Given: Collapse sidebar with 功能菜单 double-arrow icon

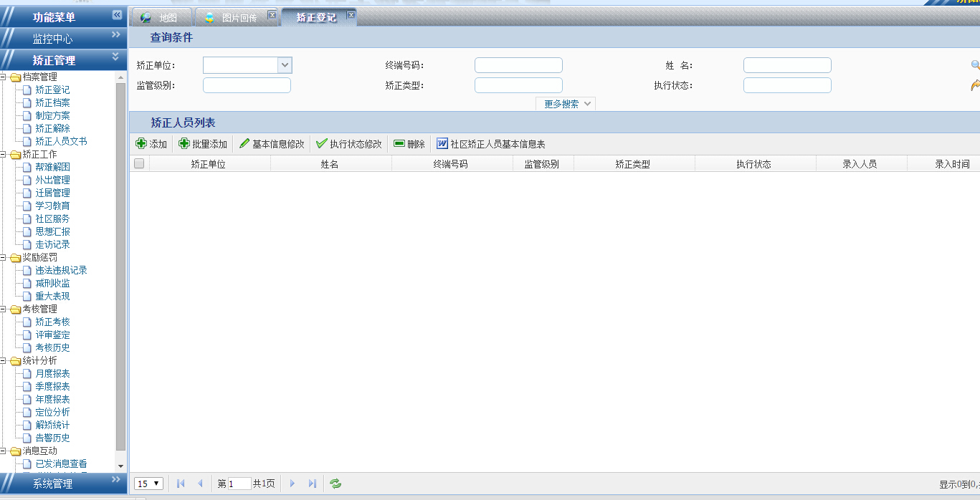Looking at the screenshot, I should pos(117,16).
